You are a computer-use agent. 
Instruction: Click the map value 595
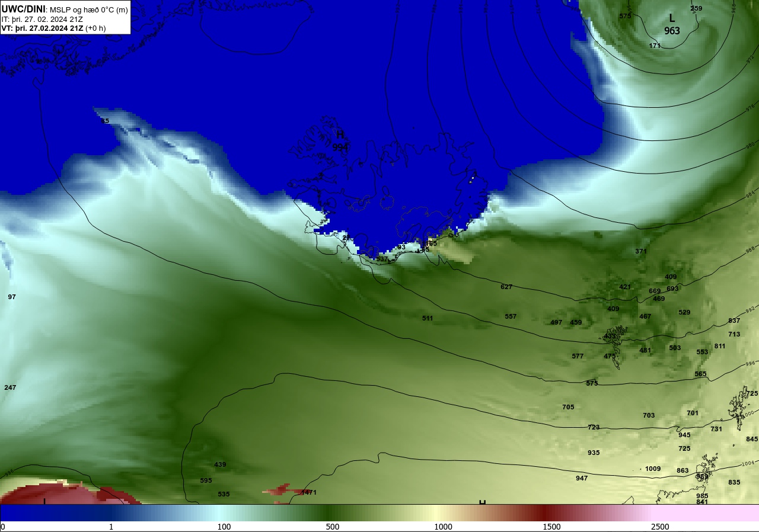[x=206, y=480]
